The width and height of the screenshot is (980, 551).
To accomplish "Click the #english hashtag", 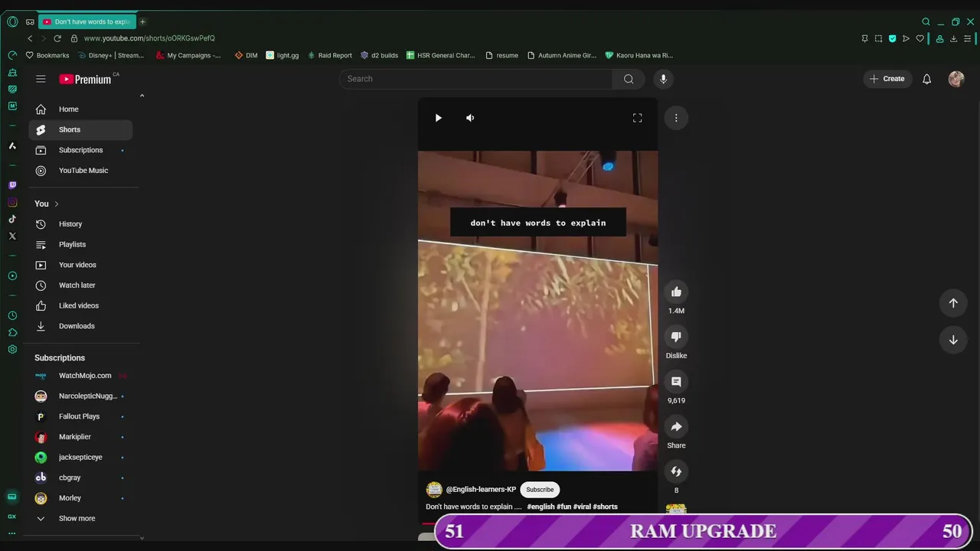I will 540,507.
